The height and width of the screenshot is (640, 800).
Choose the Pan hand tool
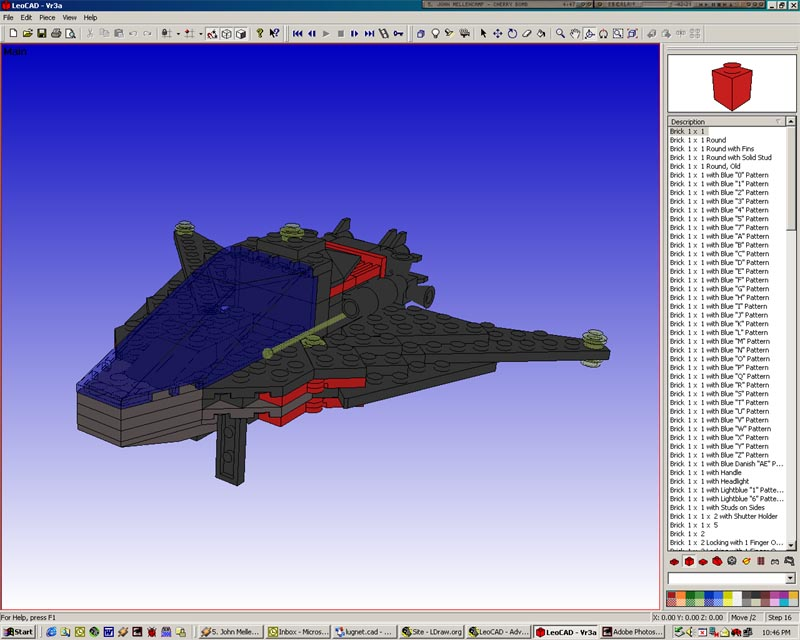574,33
